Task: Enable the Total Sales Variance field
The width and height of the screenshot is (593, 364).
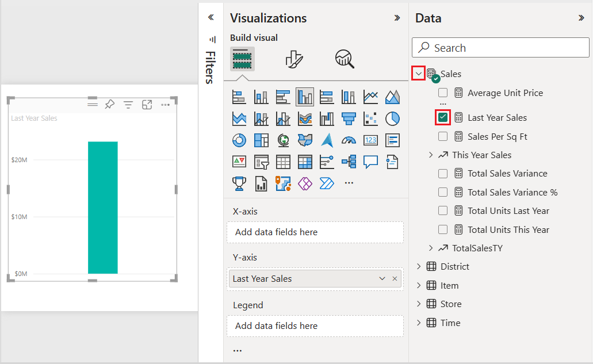Action: [442, 173]
